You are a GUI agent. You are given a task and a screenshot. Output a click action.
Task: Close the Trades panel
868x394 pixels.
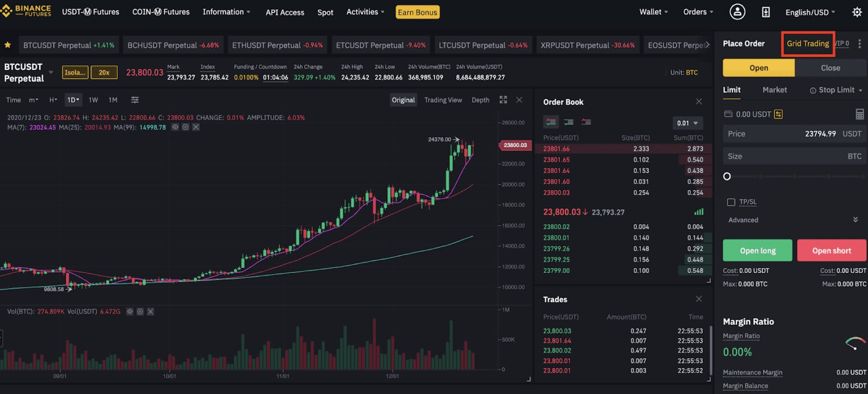(699, 299)
